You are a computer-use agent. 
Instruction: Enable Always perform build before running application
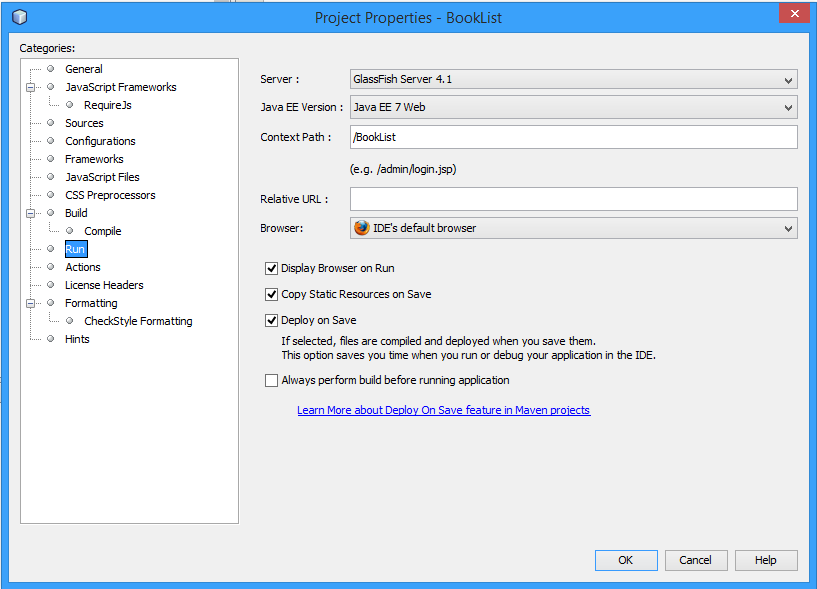tap(271, 380)
